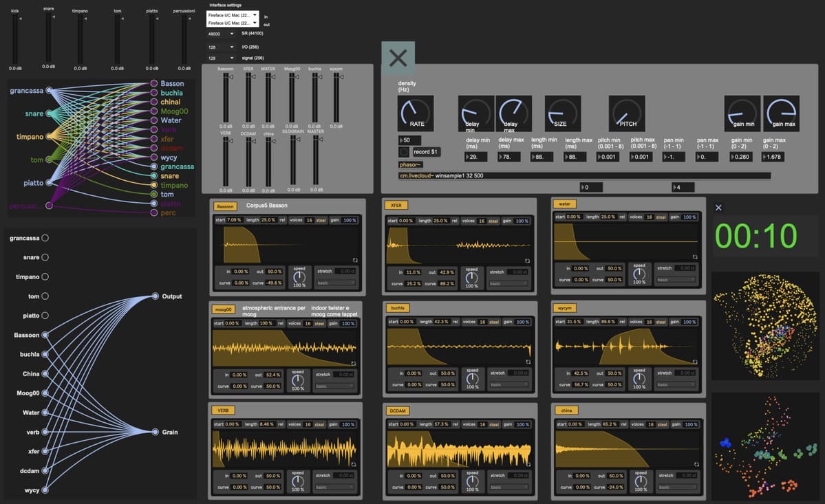Select grancassa node in lower routing matrix
The width and height of the screenshot is (825, 504).
(x=45, y=238)
